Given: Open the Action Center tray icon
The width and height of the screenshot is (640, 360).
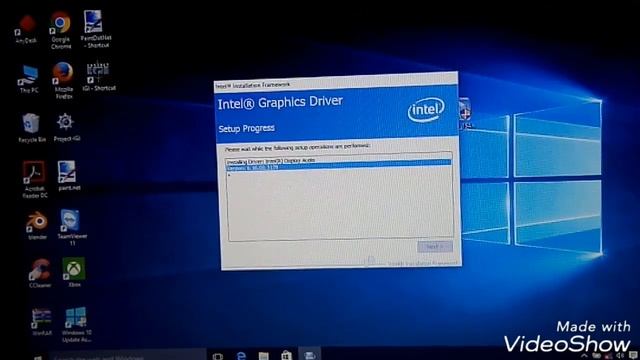Looking at the screenshot, I should pos(634,356).
